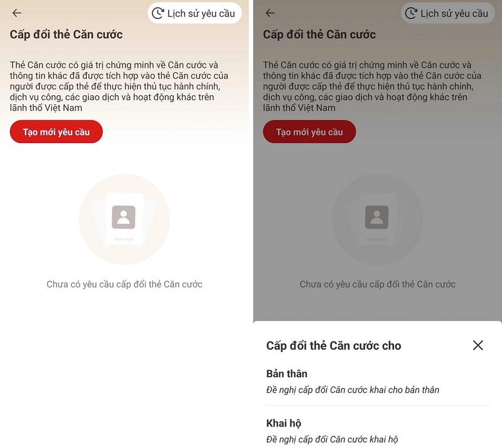Viewport: 502px width, 448px height.
Task: Click the clock icon in the bright Lịch sử yêu cầu pill
Action: pos(158,13)
